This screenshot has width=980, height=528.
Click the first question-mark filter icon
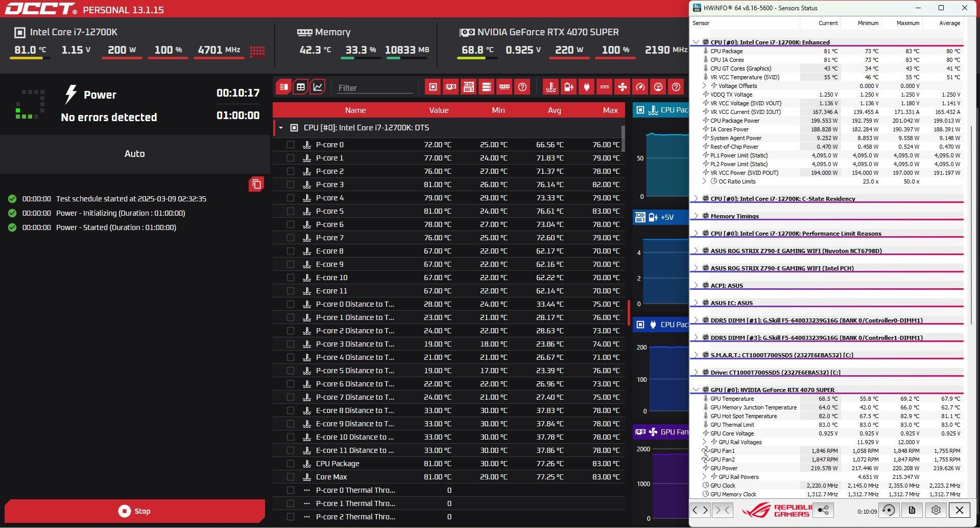pyautogui.click(x=522, y=87)
